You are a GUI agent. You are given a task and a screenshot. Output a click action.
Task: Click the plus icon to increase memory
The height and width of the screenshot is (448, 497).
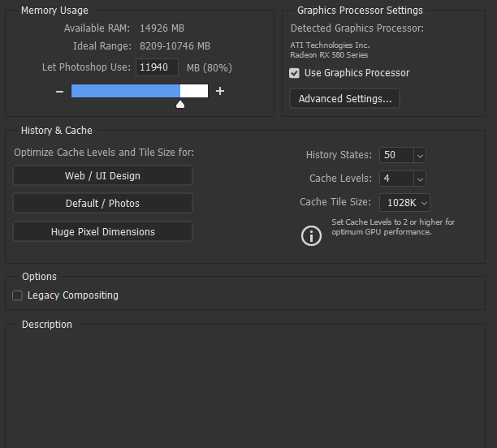tap(220, 91)
